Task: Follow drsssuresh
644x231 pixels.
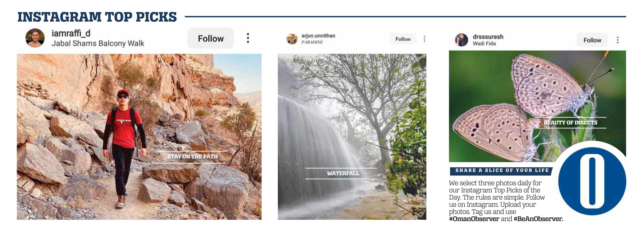Action: [592, 40]
